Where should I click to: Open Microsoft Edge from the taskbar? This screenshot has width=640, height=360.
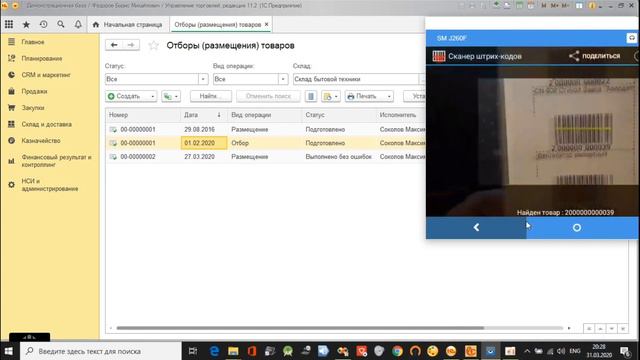click(214, 351)
